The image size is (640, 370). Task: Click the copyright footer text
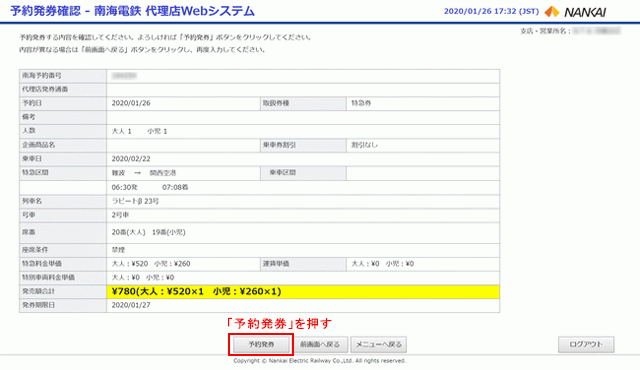point(320,361)
